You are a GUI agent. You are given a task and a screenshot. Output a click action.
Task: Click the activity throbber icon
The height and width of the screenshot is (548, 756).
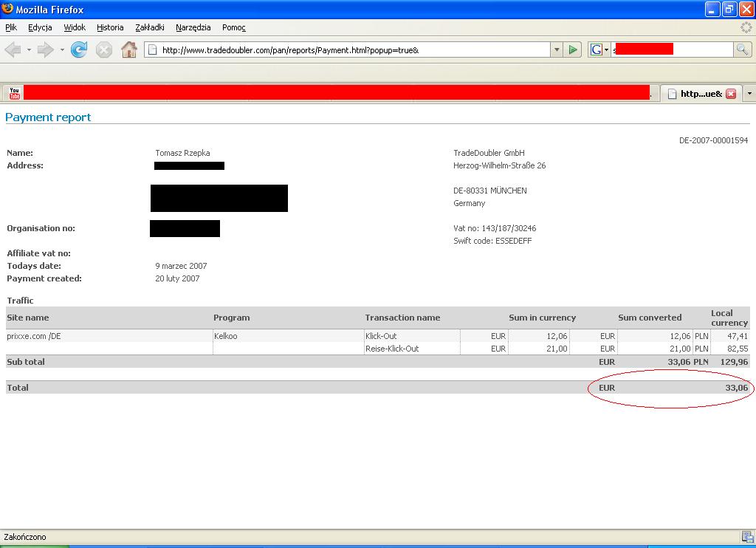click(746, 27)
